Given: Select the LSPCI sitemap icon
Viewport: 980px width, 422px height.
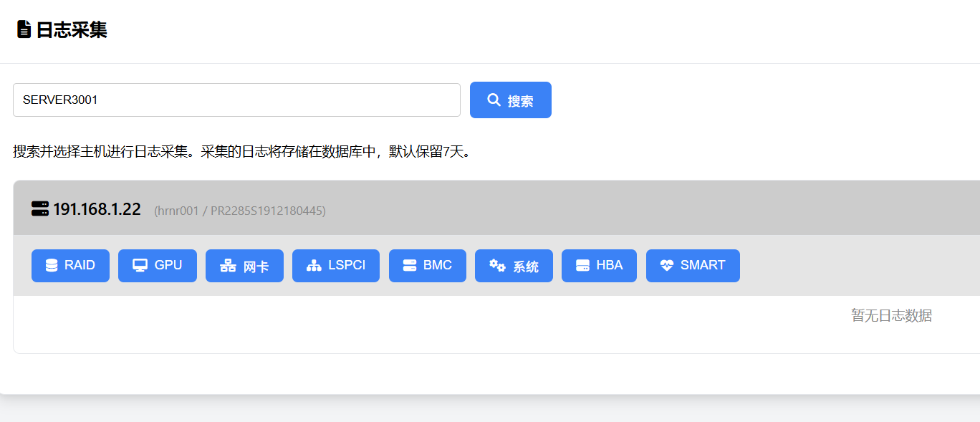Looking at the screenshot, I should click(313, 265).
